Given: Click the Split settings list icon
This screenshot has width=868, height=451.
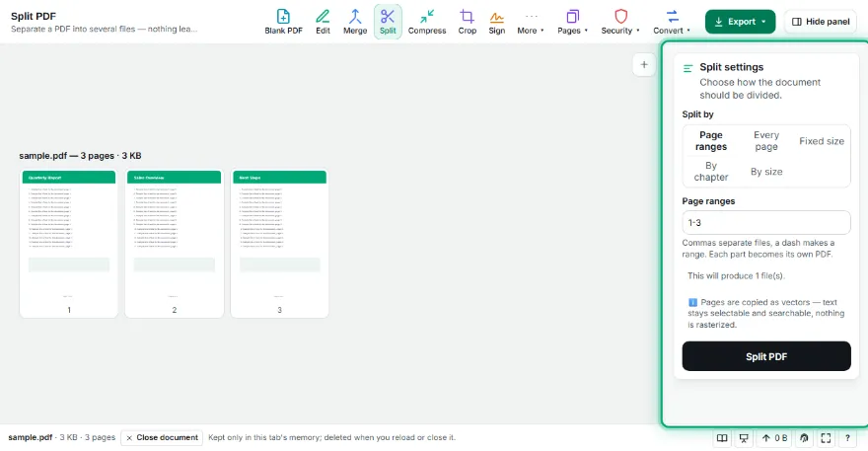Looking at the screenshot, I should [688, 68].
